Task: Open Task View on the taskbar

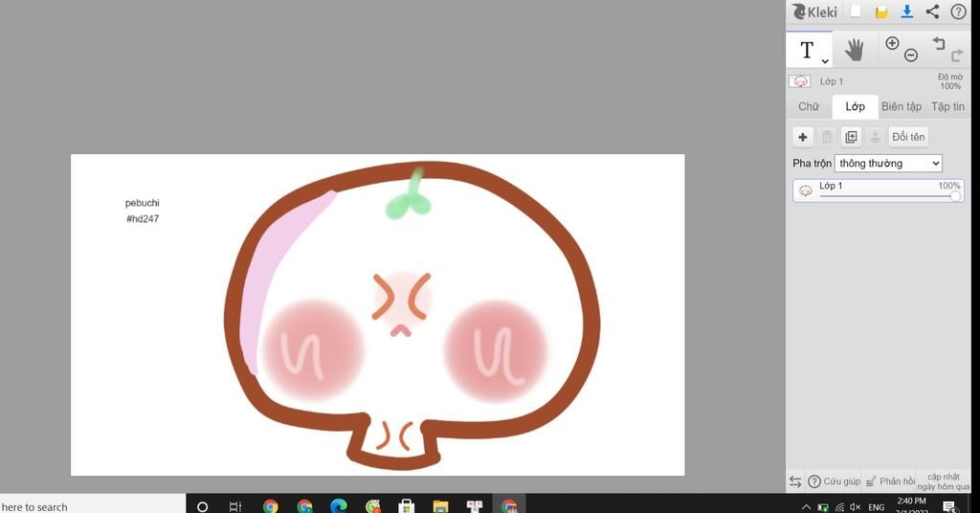Action: tap(235, 506)
